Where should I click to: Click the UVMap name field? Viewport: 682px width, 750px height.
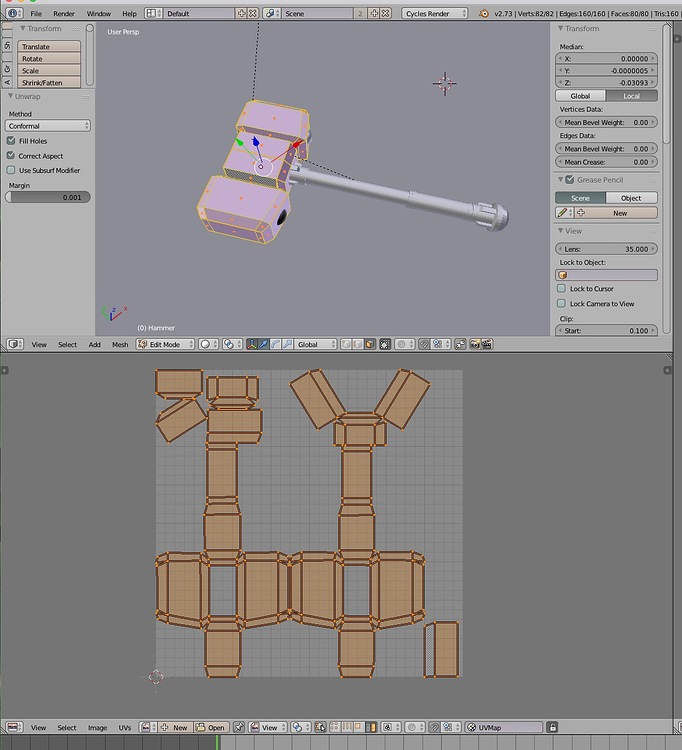(504, 728)
